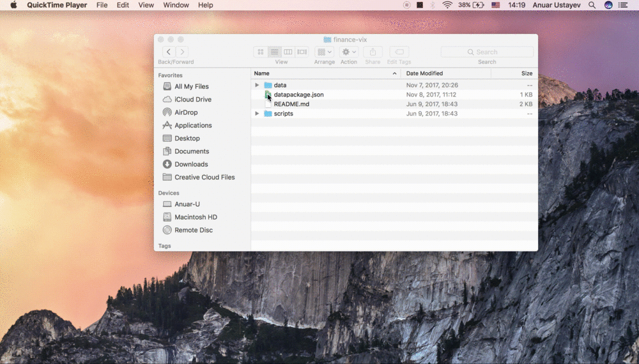Open the Apple menu
Viewport: 639px width, 364px height.
[x=13, y=5]
